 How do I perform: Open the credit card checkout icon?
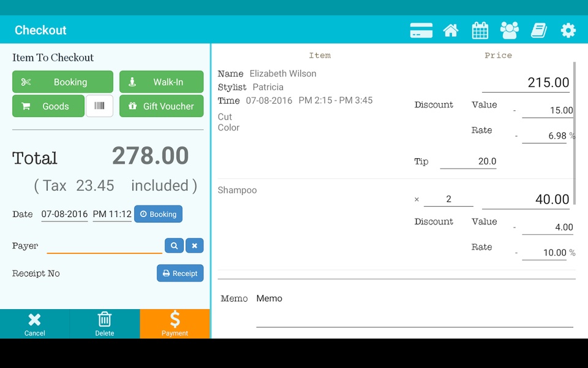pos(421,31)
